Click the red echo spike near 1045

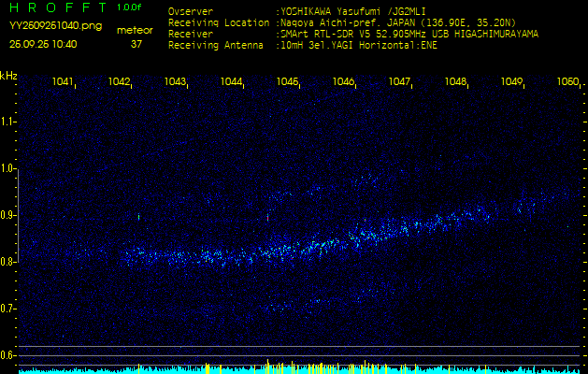267,217
